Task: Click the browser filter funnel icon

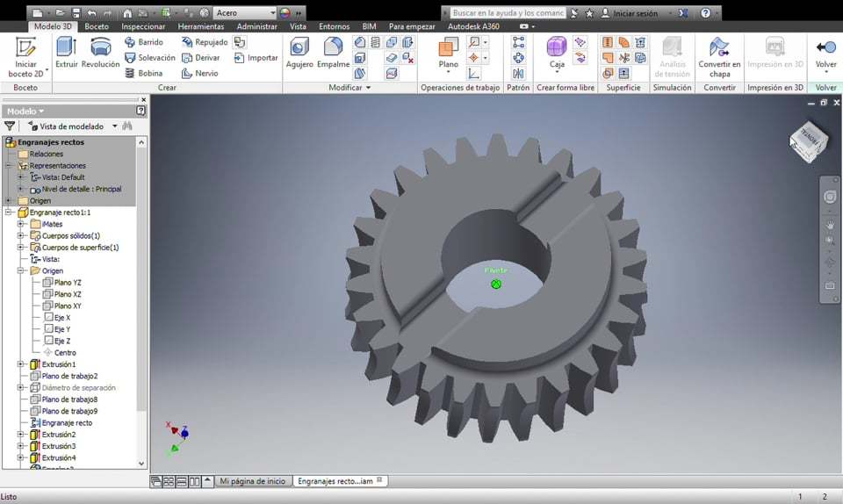Action: pyautogui.click(x=10, y=126)
